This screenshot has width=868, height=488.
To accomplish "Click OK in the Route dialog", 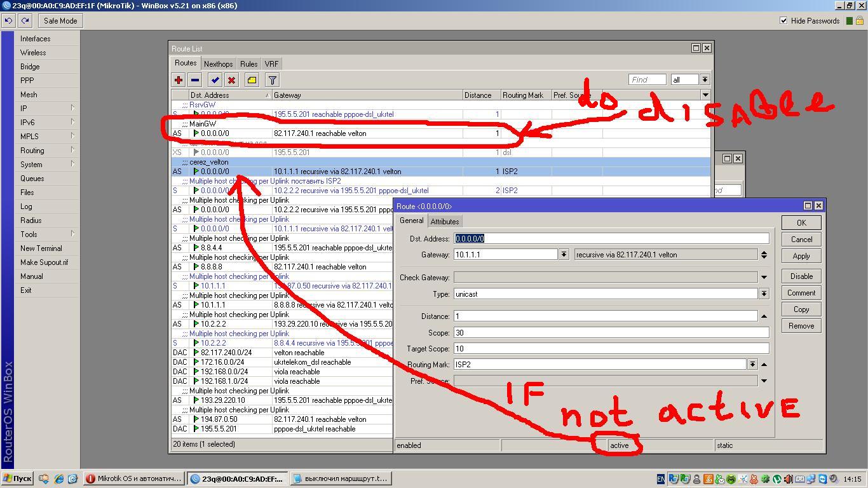I will click(x=801, y=223).
